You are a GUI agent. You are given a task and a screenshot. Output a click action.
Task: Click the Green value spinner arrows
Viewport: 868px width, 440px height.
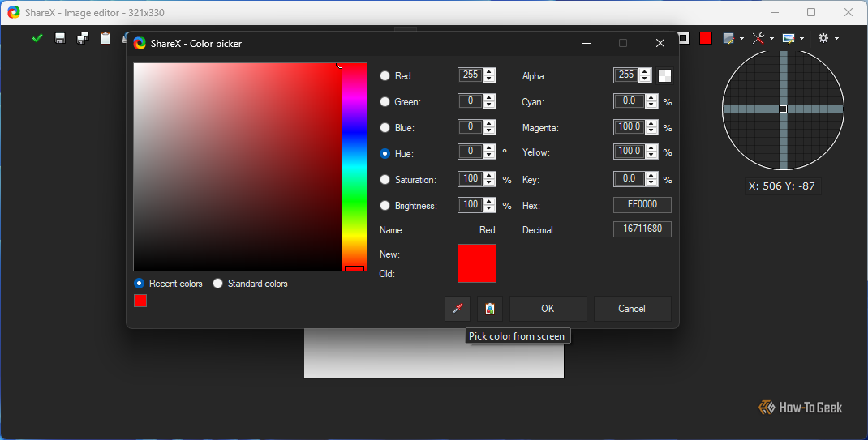(x=489, y=101)
